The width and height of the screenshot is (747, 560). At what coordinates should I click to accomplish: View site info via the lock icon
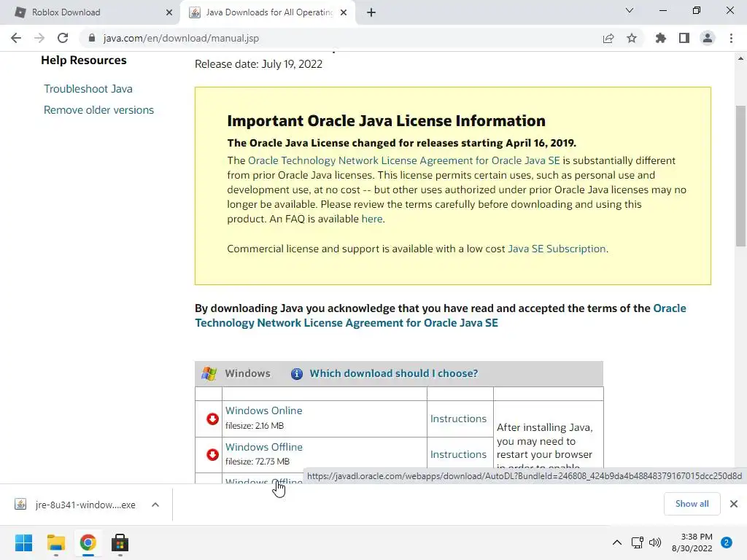[92, 38]
